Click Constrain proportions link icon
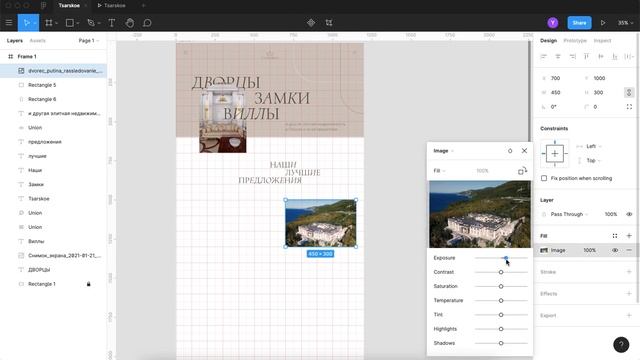The height and width of the screenshot is (360, 640). click(x=629, y=93)
